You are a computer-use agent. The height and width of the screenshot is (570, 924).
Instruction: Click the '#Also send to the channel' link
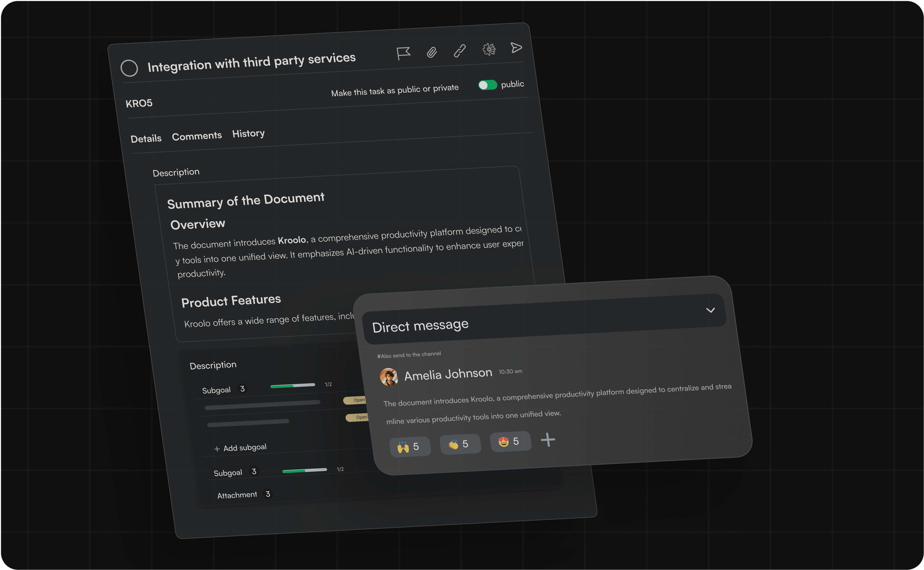tap(409, 355)
